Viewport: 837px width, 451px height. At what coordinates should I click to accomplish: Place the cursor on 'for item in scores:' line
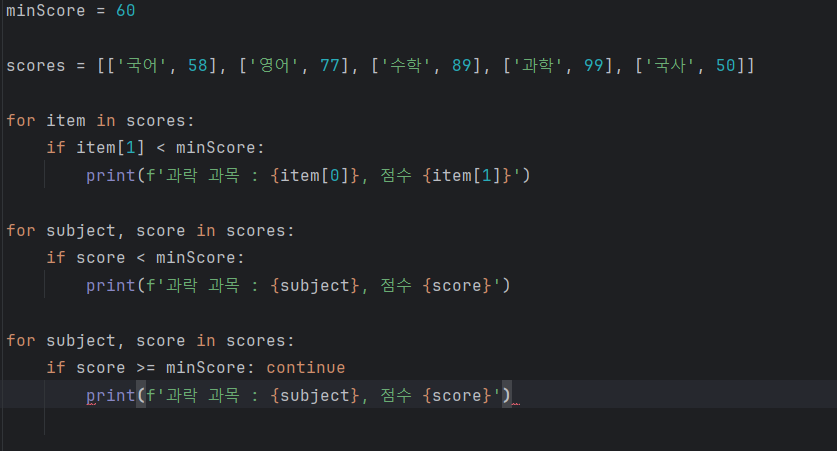click(x=100, y=121)
